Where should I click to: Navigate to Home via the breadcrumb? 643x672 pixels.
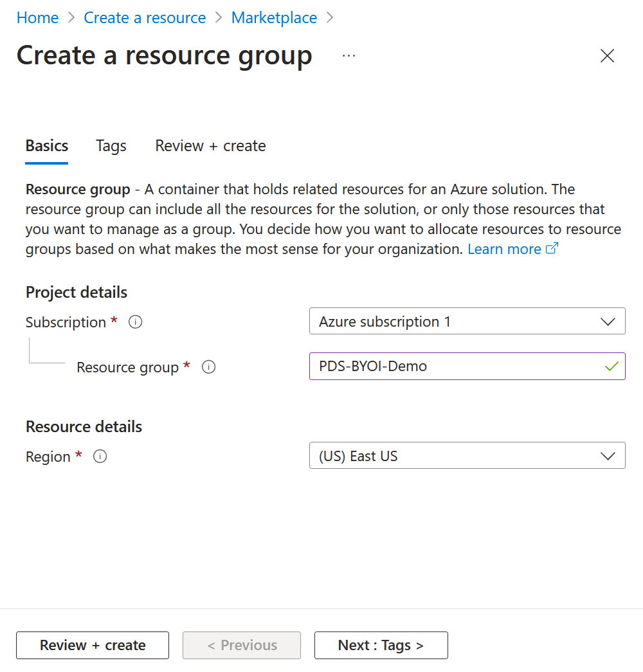click(x=37, y=17)
